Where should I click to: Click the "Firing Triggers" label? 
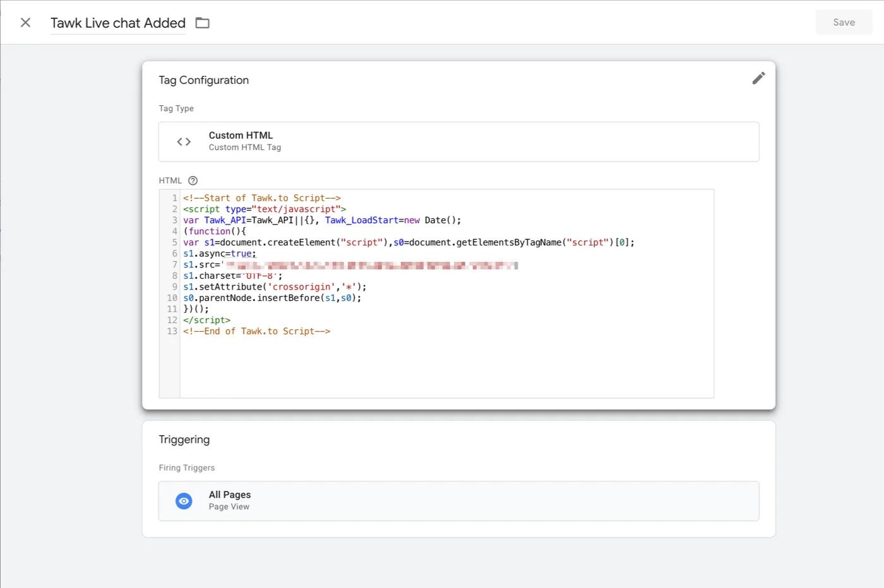tap(187, 467)
